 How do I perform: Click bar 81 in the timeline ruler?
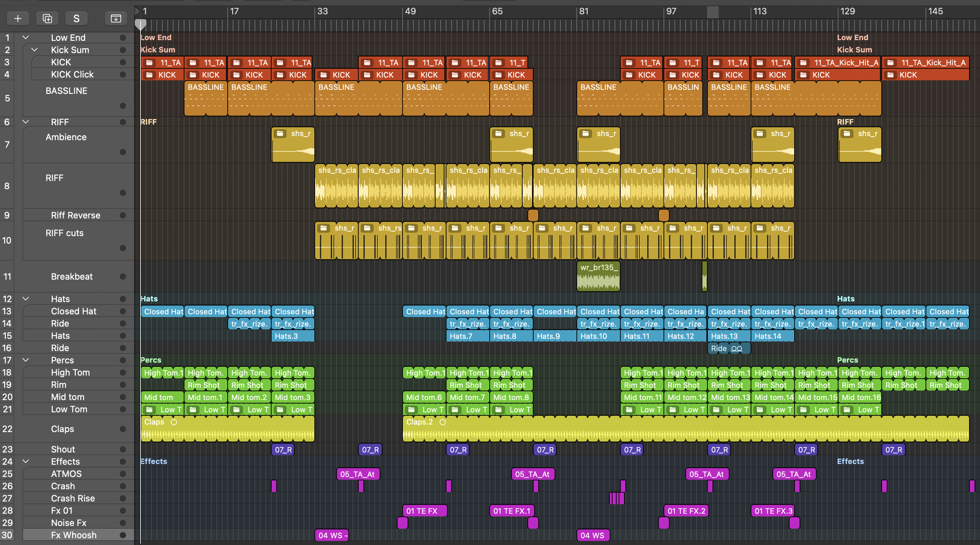coord(583,12)
